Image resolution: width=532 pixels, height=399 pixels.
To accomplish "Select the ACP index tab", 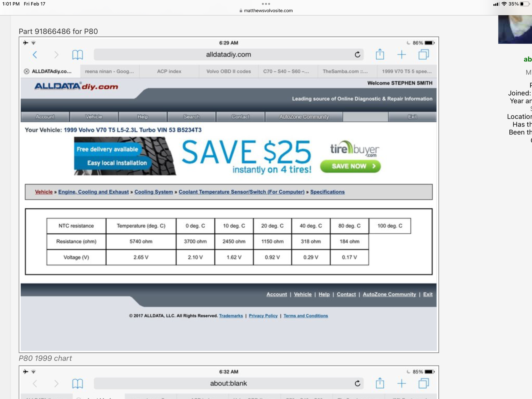I will point(169,71).
